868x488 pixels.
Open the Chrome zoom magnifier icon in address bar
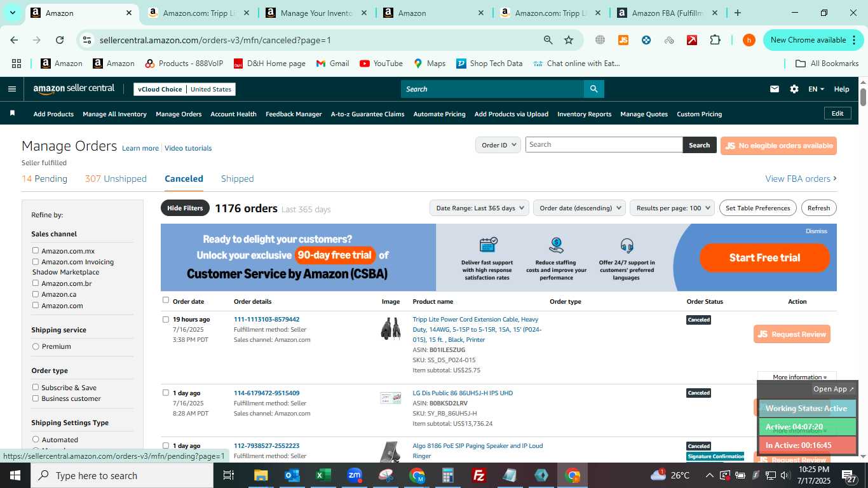548,40
